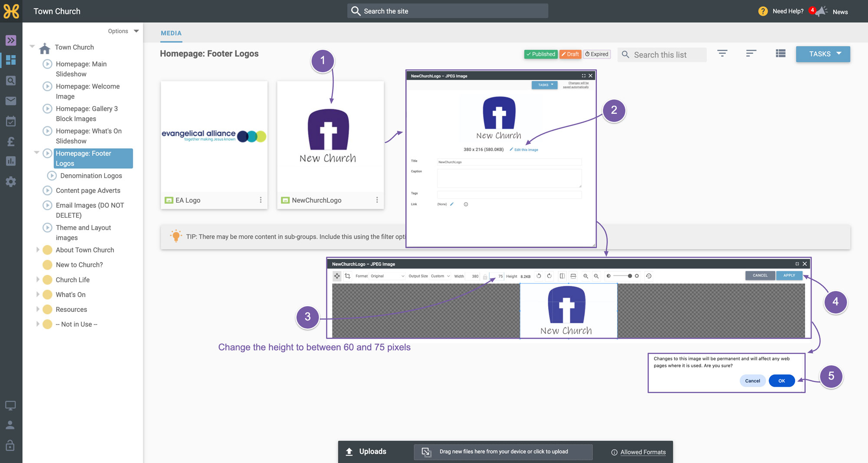This screenshot has width=868, height=463.
Task: Select Denomination Logos in the tree
Action: click(91, 175)
